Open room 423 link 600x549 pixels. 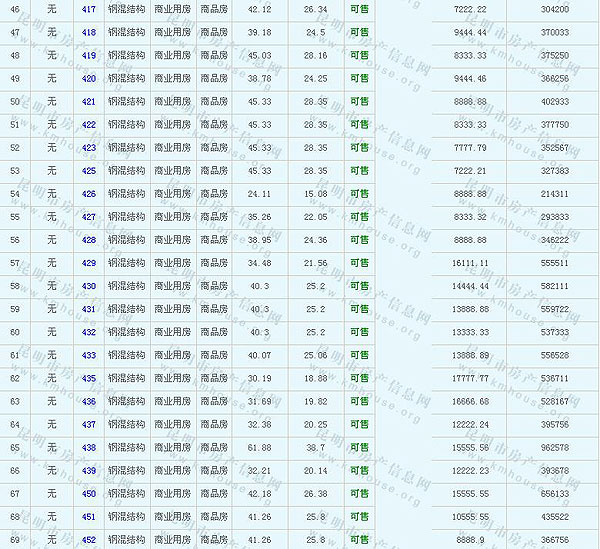(89, 147)
